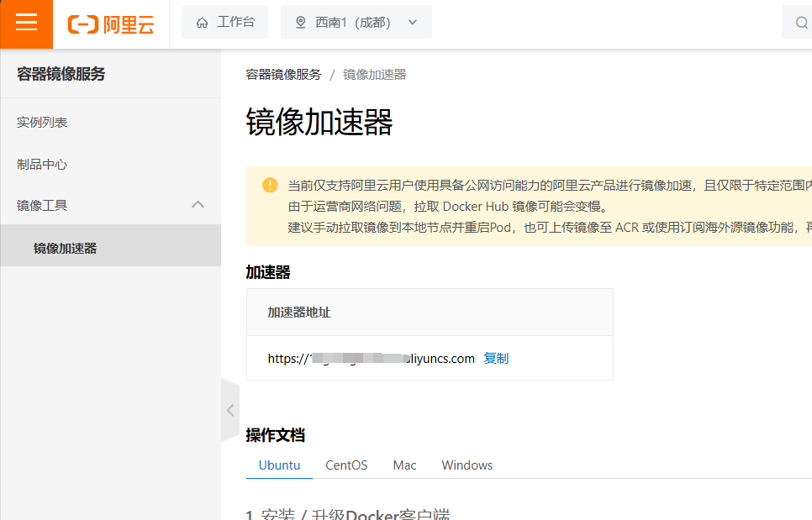Click the Alibaba Cloud logo
Screen dimensions: 812x520
[111, 24]
